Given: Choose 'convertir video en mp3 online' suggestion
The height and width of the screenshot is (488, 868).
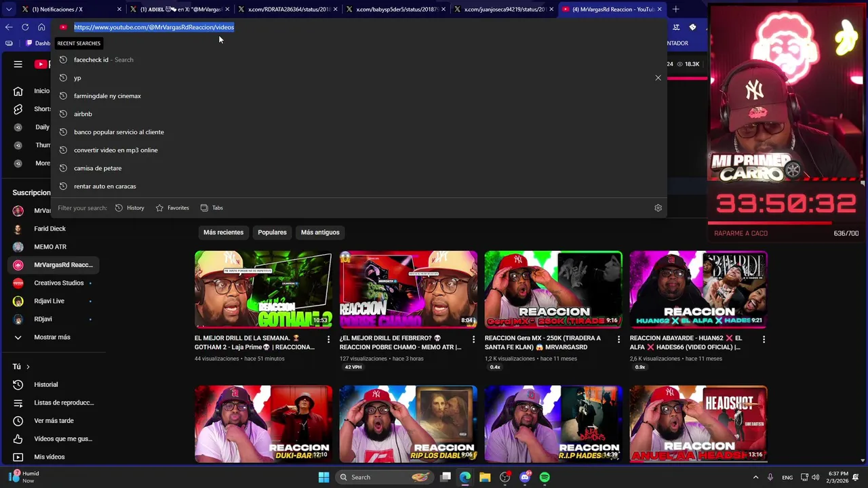Looking at the screenshot, I should click(x=359, y=150).
